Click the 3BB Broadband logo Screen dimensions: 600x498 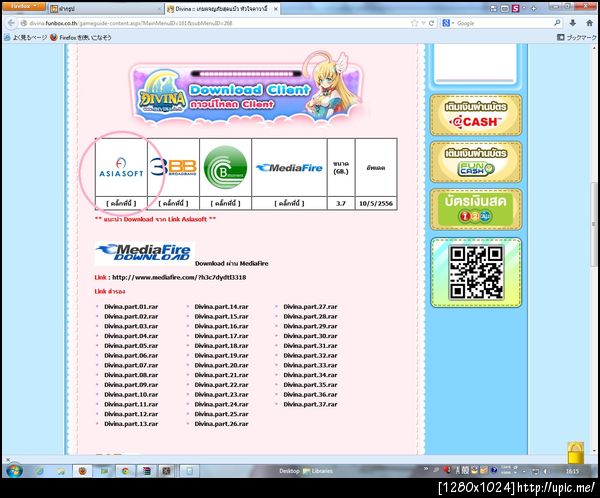pyautogui.click(x=173, y=167)
